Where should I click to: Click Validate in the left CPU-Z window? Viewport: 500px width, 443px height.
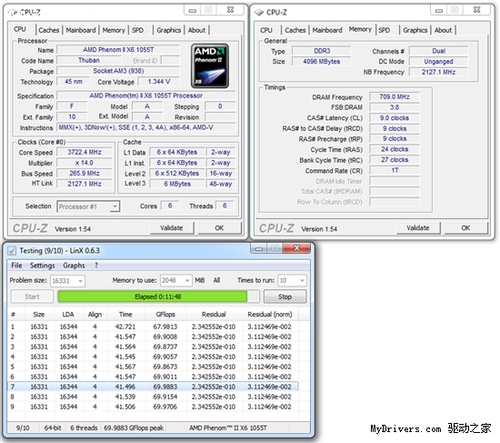171,228
